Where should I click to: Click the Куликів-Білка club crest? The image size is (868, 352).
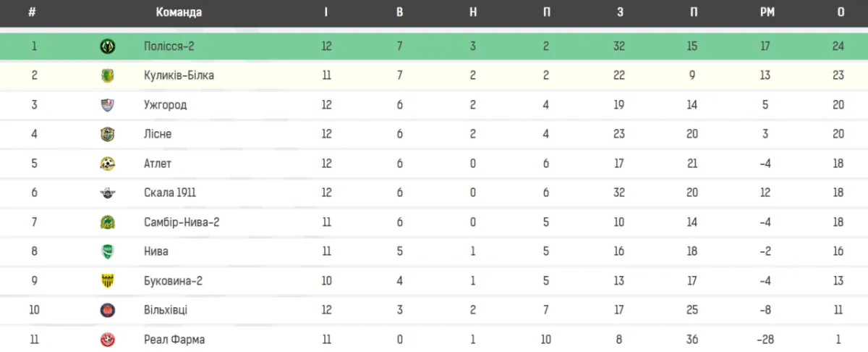107,75
